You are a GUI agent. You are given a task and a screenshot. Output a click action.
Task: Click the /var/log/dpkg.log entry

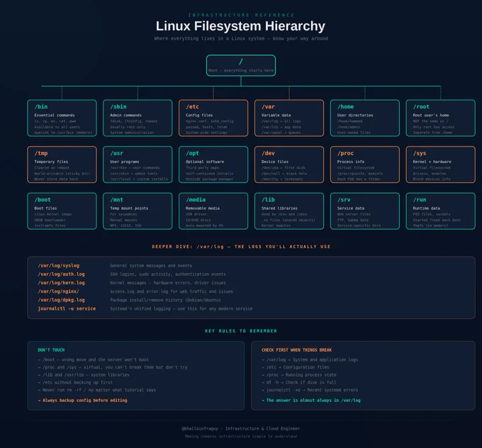point(61,300)
